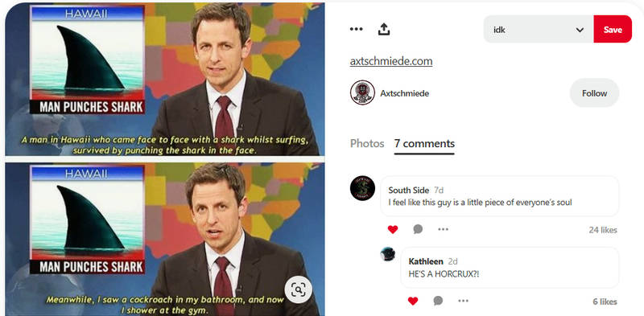Follow the Axtschmiede account
Screen dimensions: 644x316
[x=594, y=93]
